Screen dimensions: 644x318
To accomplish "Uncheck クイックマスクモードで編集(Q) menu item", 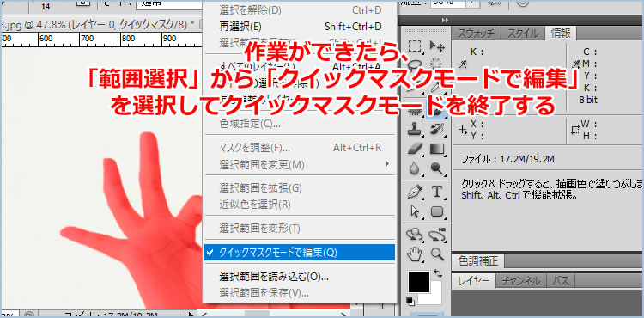I will click(300, 253).
